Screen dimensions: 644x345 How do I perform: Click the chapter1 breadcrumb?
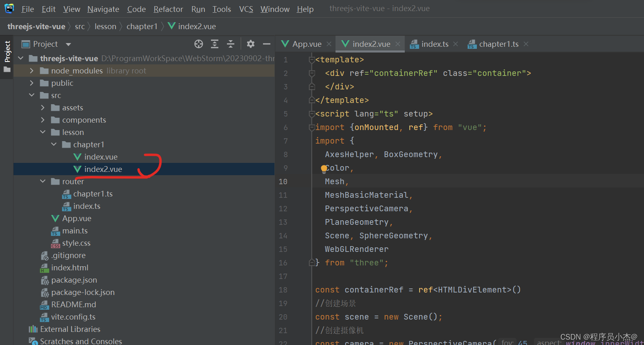pyautogui.click(x=142, y=26)
